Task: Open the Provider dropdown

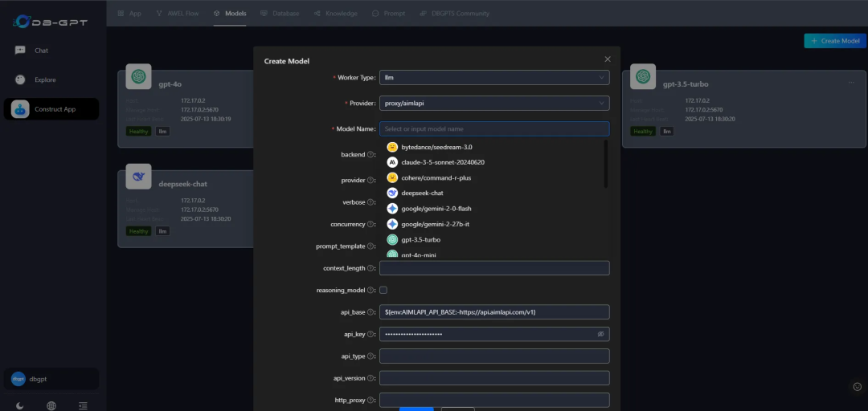Action: (x=493, y=104)
